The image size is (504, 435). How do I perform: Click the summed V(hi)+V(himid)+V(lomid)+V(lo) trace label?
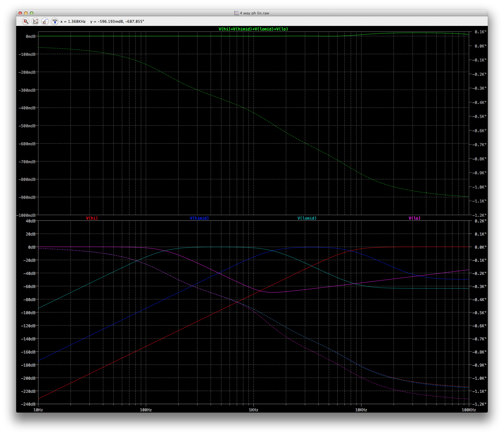253,29
